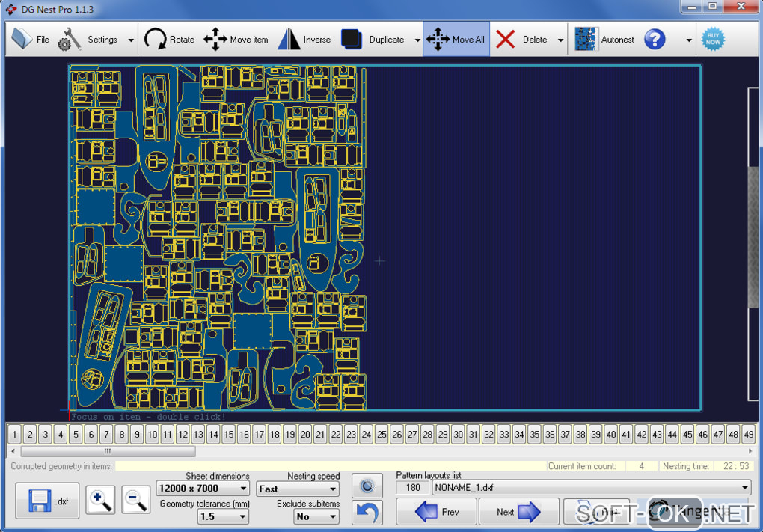Go to the Next layout

click(518, 512)
